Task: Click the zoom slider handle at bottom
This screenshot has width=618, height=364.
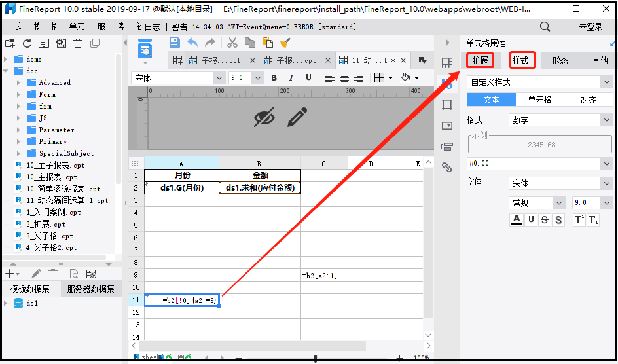Action: pos(315,359)
